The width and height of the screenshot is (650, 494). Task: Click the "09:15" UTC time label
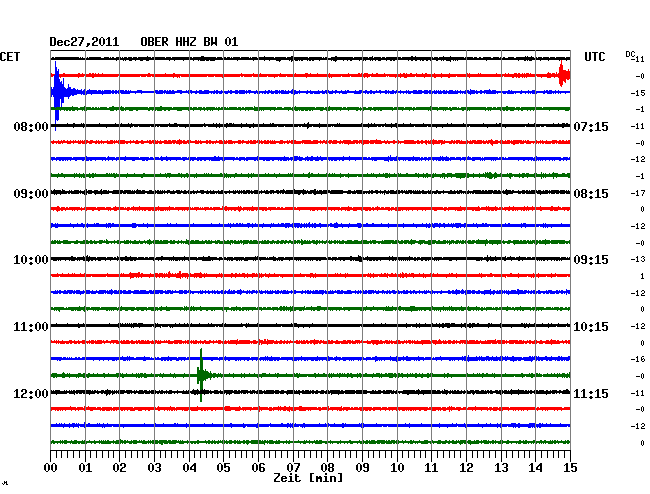click(x=591, y=260)
